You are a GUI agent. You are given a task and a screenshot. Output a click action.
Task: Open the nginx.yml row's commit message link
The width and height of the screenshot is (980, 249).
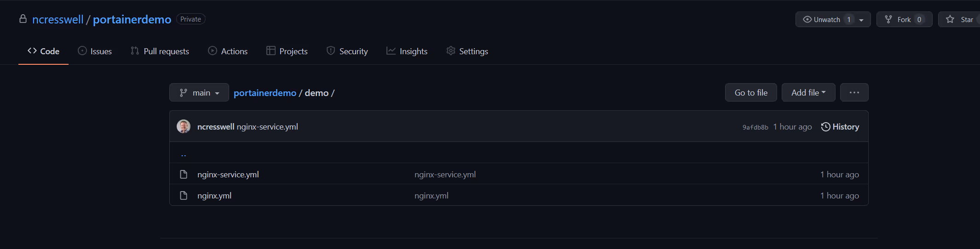(x=432, y=196)
